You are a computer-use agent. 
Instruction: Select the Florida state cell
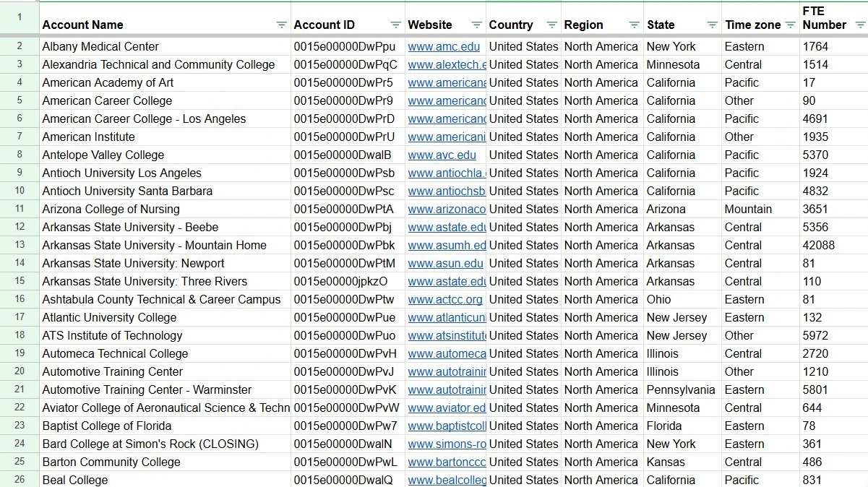point(682,426)
